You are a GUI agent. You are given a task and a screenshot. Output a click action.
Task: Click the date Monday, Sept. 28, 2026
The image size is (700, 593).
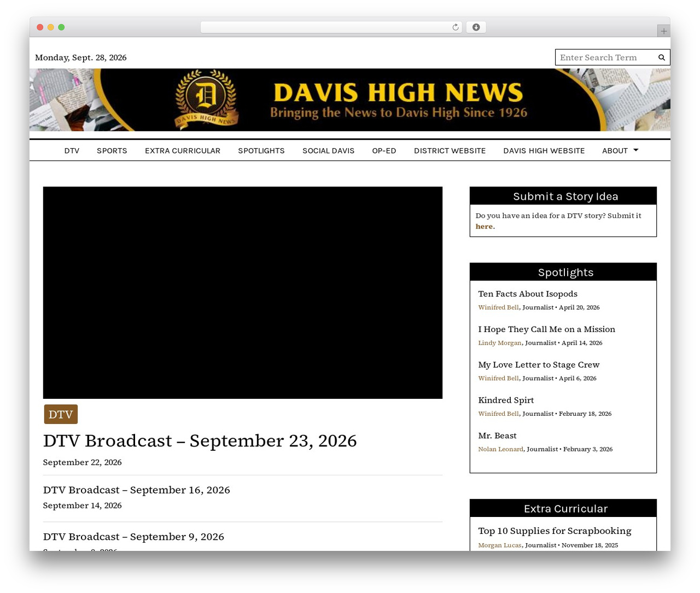(x=81, y=57)
